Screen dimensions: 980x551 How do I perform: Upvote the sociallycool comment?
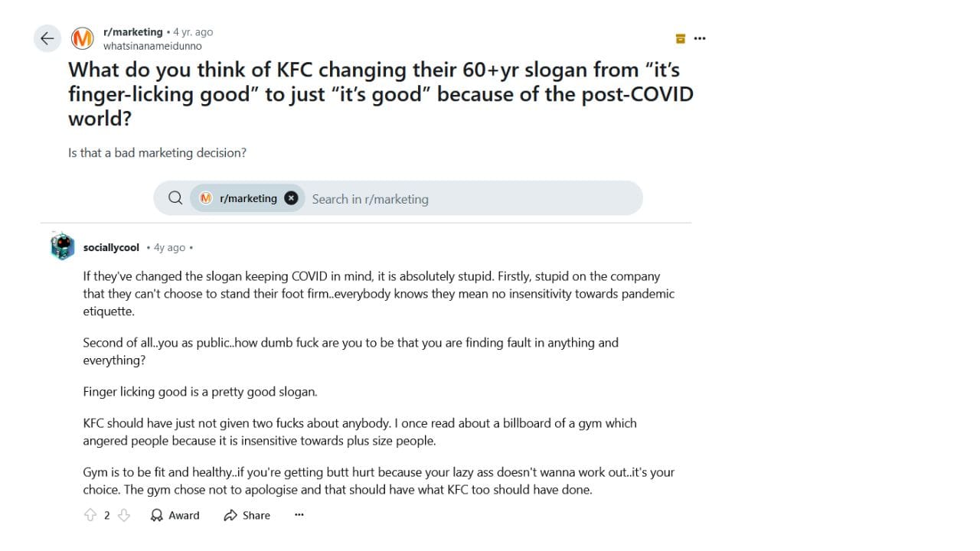(90, 515)
